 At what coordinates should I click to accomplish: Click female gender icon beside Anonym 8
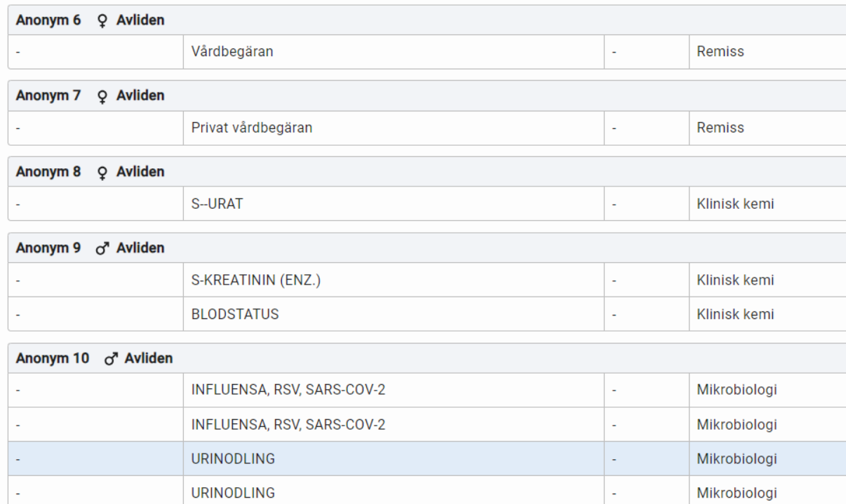[102, 172]
